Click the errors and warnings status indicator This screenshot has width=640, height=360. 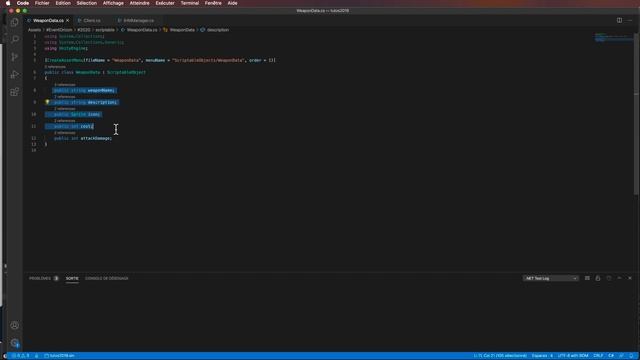coord(20,356)
